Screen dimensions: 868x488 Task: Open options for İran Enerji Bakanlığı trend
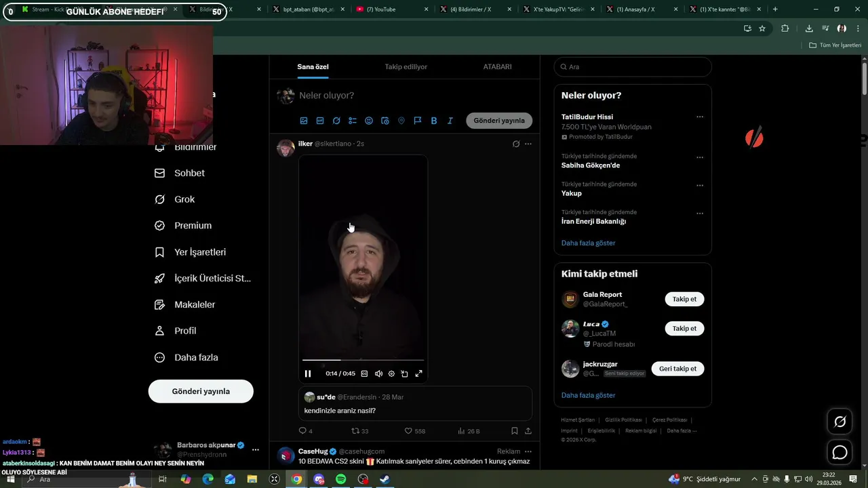tap(700, 213)
